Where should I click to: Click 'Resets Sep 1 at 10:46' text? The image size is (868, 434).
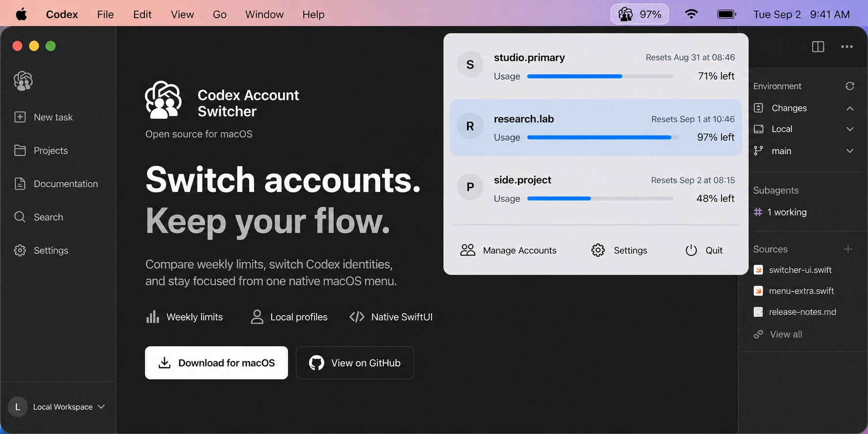pyautogui.click(x=693, y=119)
